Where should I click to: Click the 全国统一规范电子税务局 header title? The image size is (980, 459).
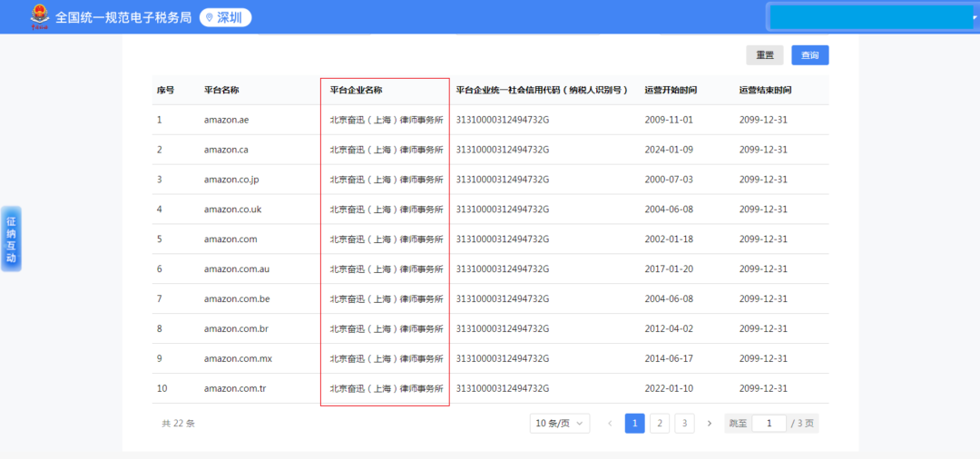tap(123, 17)
